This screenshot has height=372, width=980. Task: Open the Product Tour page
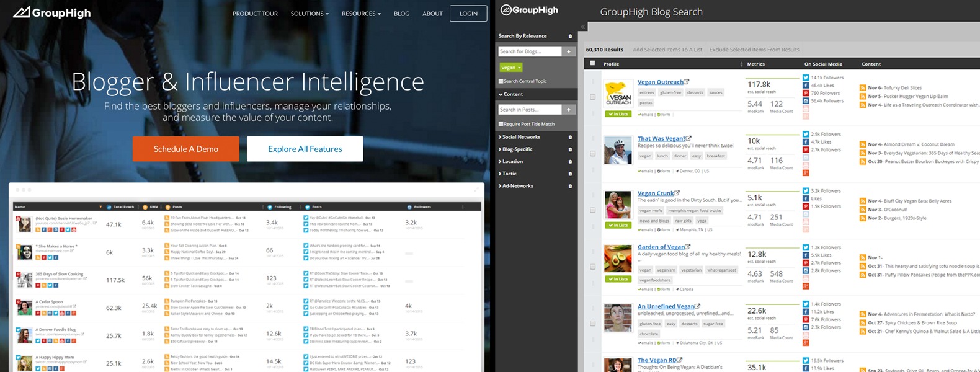pyautogui.click(x=255, y=14)
